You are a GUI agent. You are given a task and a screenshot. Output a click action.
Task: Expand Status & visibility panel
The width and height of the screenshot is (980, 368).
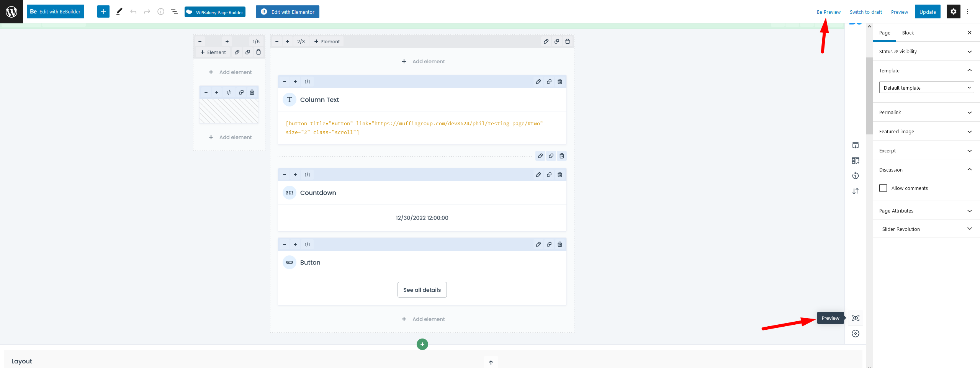(x=926, y=51)
